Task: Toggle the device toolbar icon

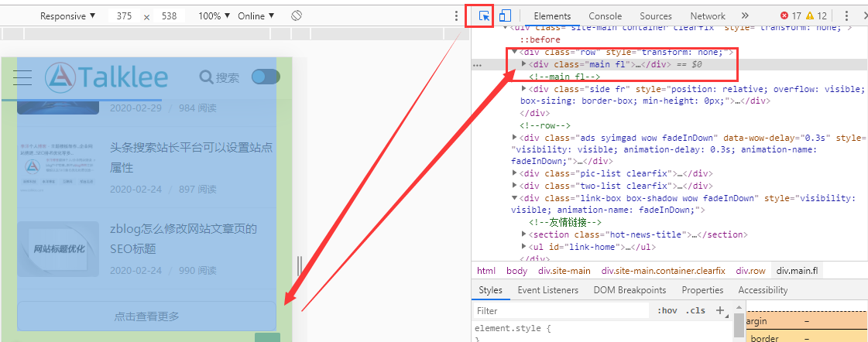Action: (505, 15)
